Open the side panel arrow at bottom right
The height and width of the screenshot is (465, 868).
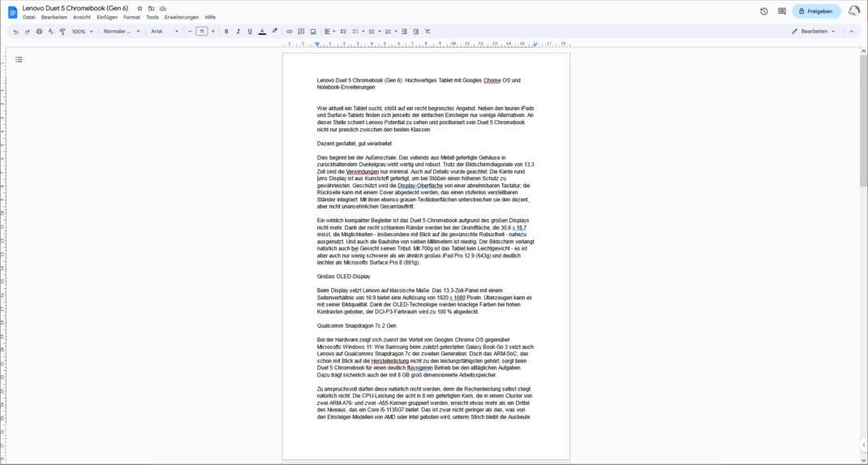click(864, 445)
